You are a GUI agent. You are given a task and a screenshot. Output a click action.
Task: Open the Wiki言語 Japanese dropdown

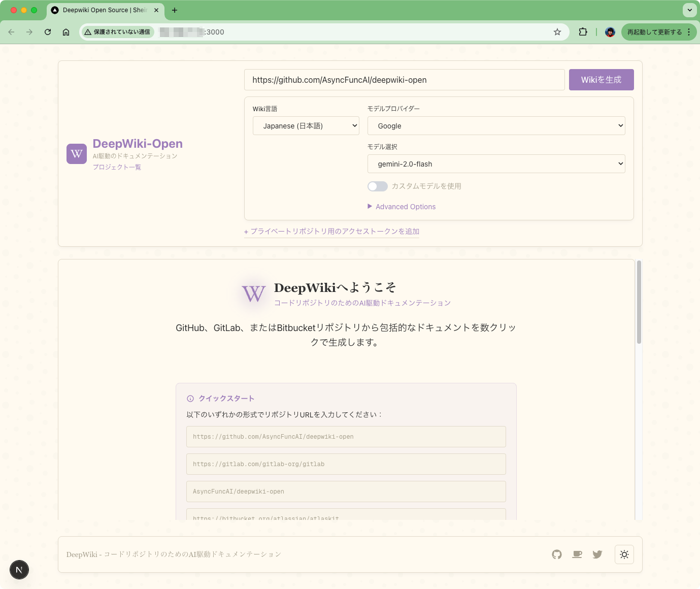[306, 126]
